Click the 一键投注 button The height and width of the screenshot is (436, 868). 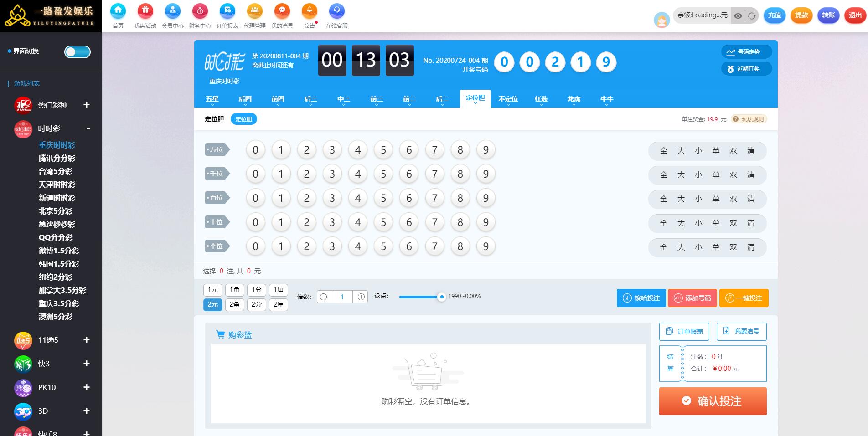[x=744, y=298]
